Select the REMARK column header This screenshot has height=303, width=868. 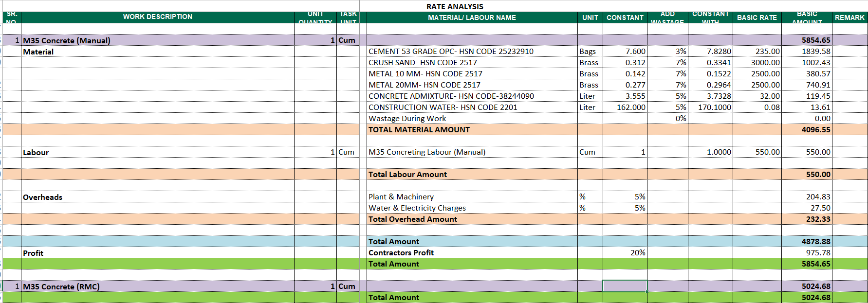click(x=850, y=18)
